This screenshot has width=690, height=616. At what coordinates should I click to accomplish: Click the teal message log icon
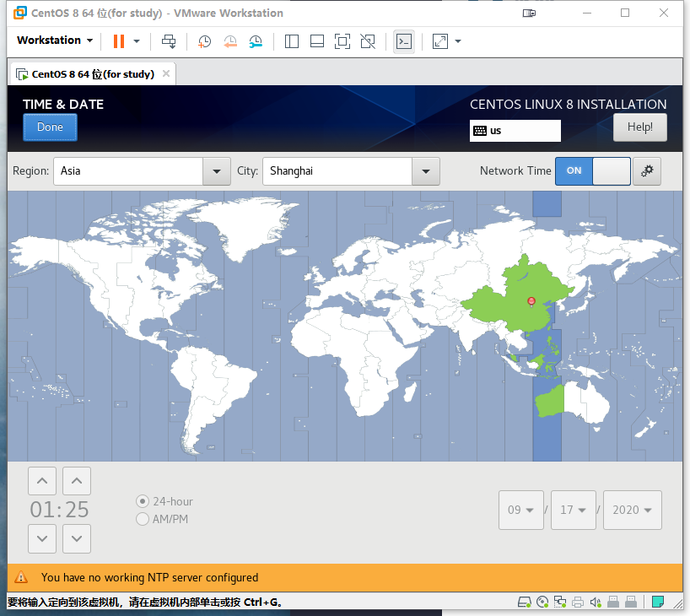click(658, 602)
